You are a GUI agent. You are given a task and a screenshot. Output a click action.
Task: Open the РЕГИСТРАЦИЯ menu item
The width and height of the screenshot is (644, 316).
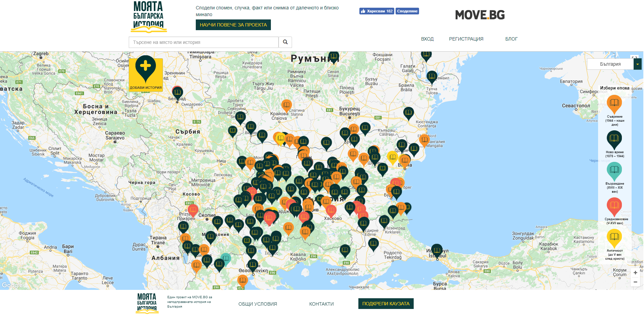click(466, 39)
